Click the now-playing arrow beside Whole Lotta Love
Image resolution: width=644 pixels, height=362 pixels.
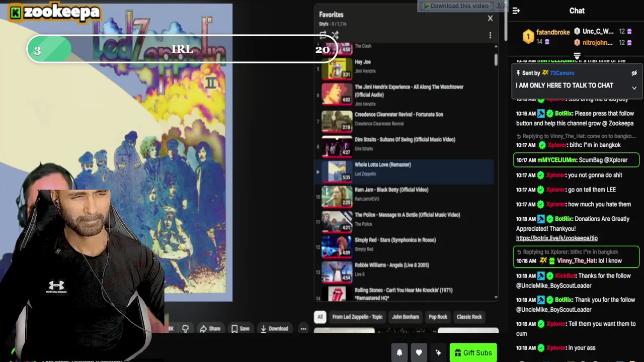click(317, 172)
